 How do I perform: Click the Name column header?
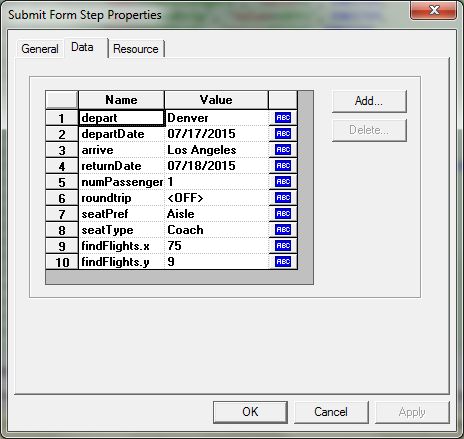pos(121,100)
